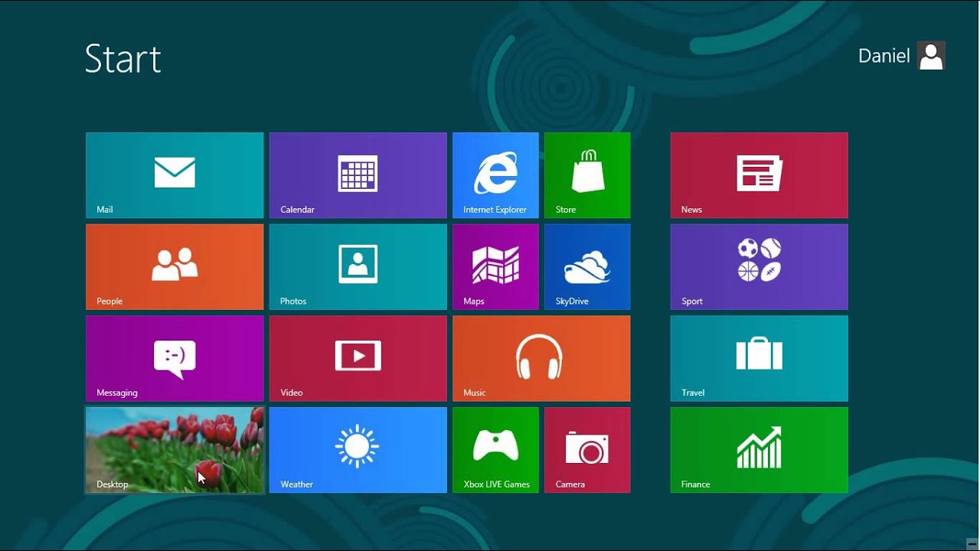Open the News tile
Image resolution: width=980 pixels, height=551 pixels.
759,174
